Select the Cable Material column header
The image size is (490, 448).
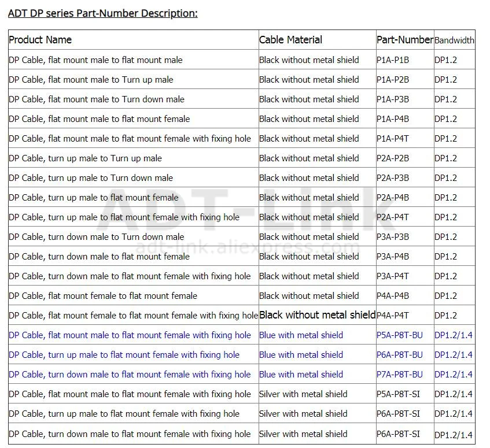coord(290,40)
